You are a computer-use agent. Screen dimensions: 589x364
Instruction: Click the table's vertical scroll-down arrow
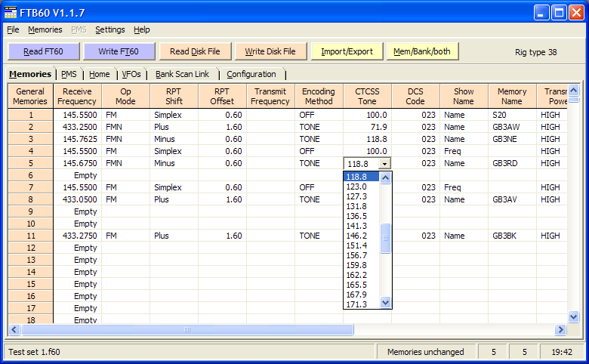point(574,316)
